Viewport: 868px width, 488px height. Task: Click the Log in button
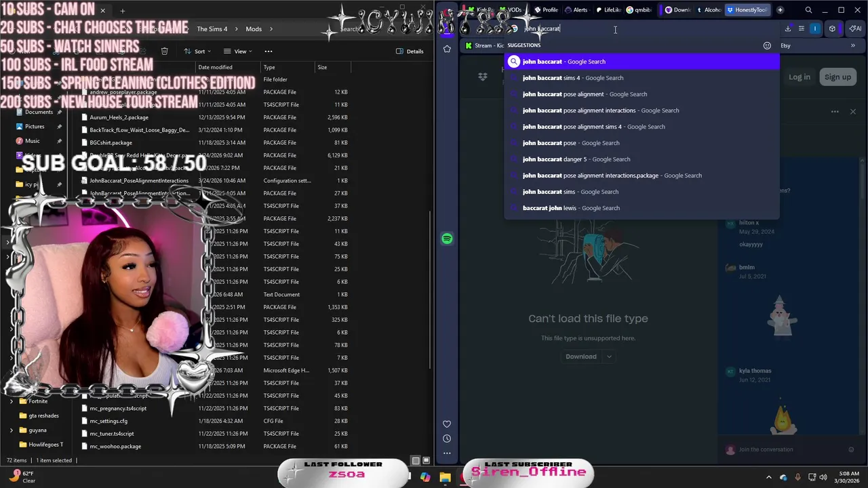800,77
